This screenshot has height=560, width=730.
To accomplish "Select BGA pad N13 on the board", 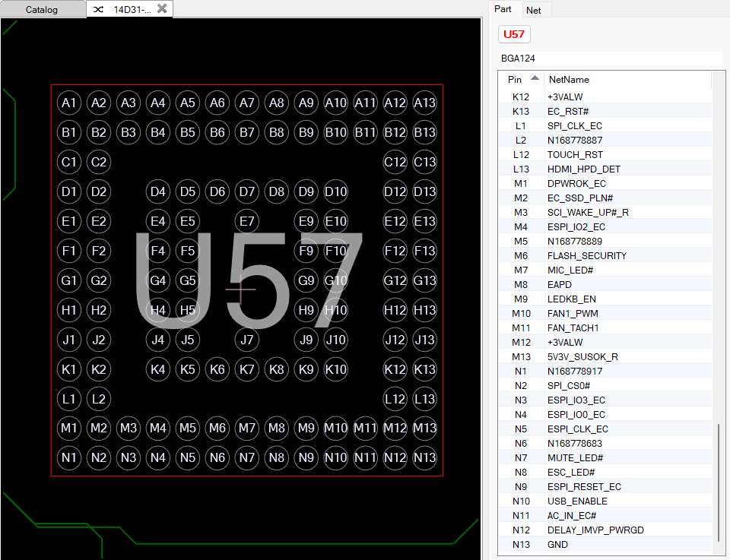I will [x=424, y=457].
